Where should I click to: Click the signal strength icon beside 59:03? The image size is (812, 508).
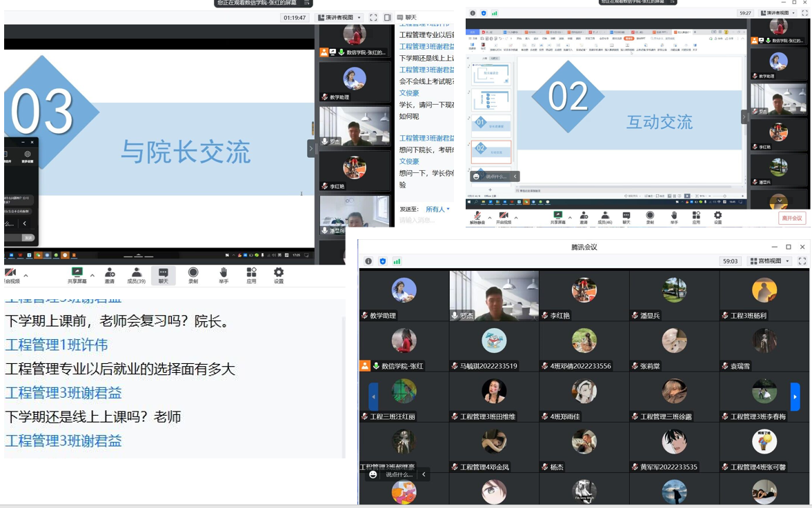tap(397, 261)
